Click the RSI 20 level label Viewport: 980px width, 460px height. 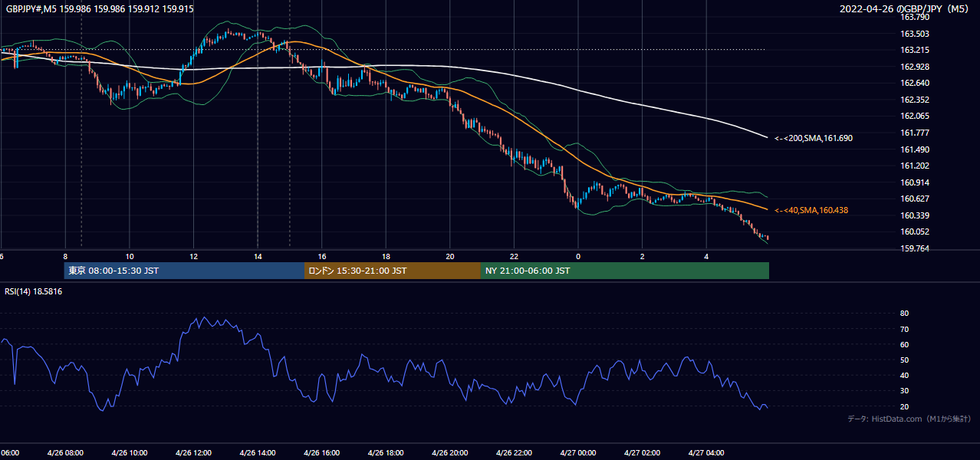point(905,406)
